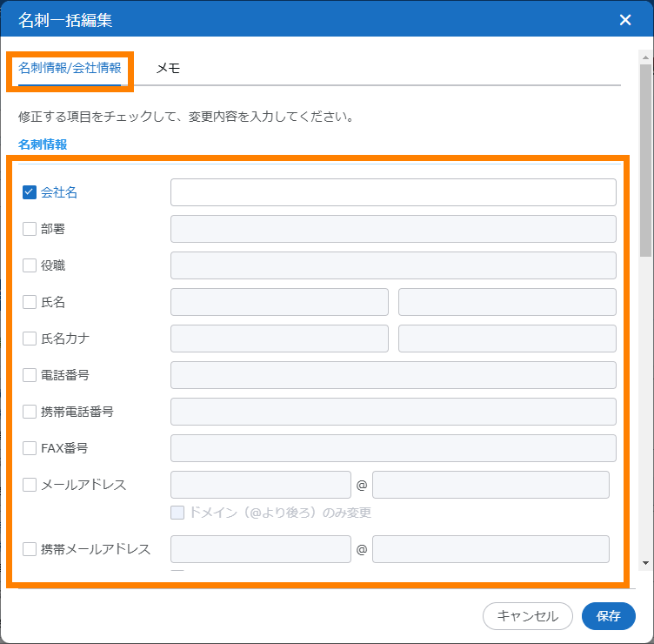Click the 部署 input field

tap(393, 229)
